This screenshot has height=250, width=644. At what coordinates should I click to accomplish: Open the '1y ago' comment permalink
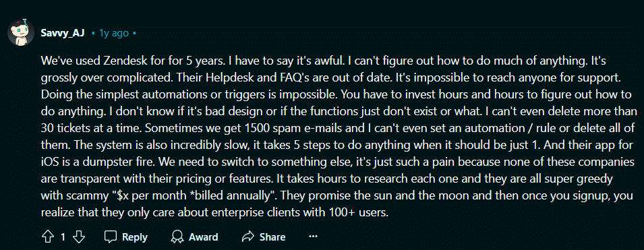click(x=114, y=33)
